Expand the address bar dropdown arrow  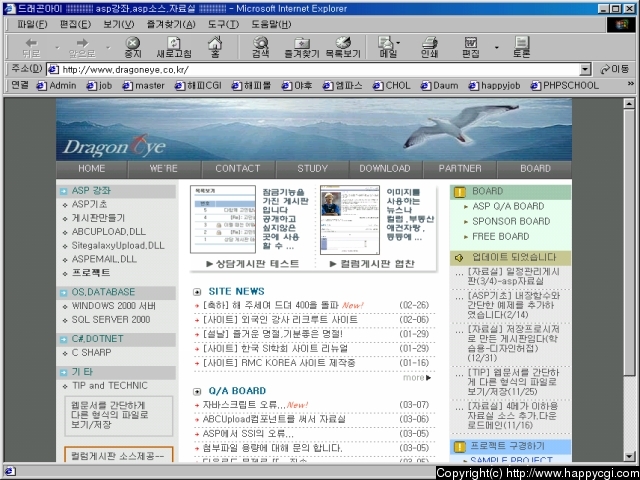(585, 69)
